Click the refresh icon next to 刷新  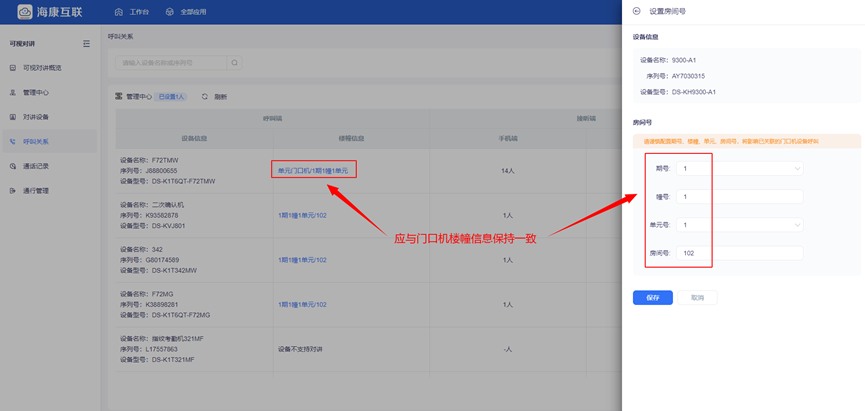tap(205, 97)
